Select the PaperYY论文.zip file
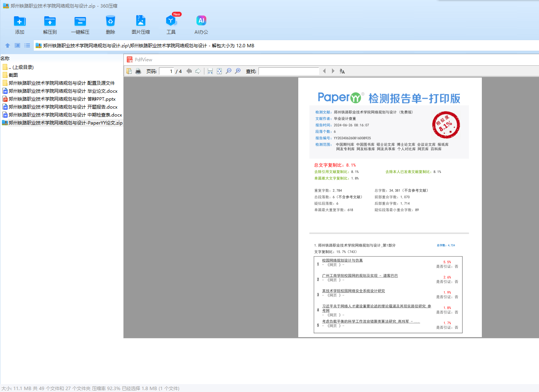This screenshot has width=539, height=392. (x=62, y=123)
